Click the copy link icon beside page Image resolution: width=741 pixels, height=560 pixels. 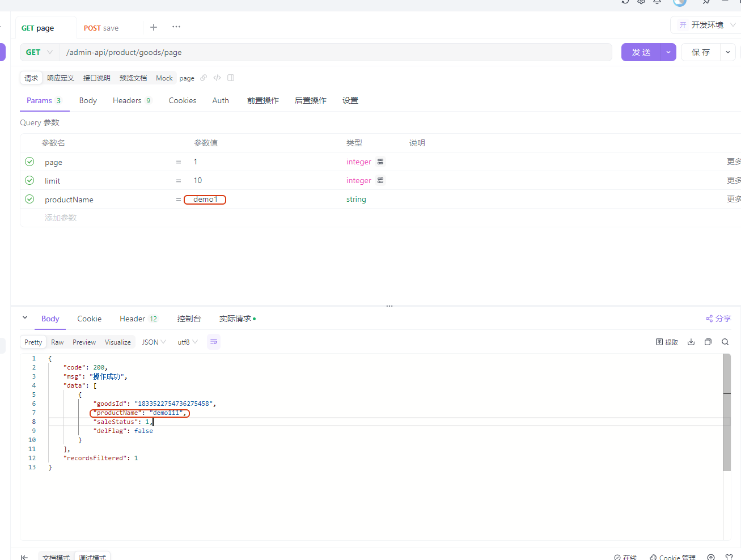tap(204, 78)
